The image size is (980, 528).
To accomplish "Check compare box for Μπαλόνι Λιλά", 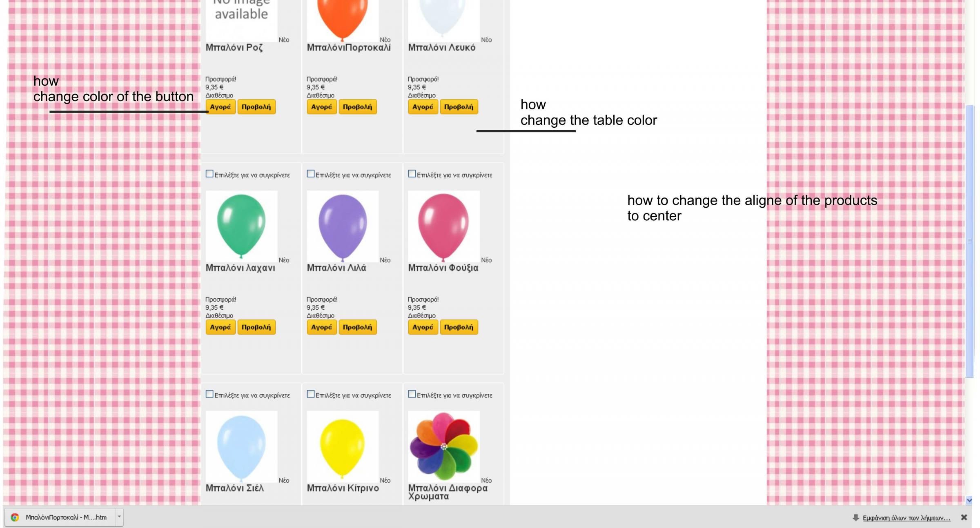I will (x=311, y=174).
